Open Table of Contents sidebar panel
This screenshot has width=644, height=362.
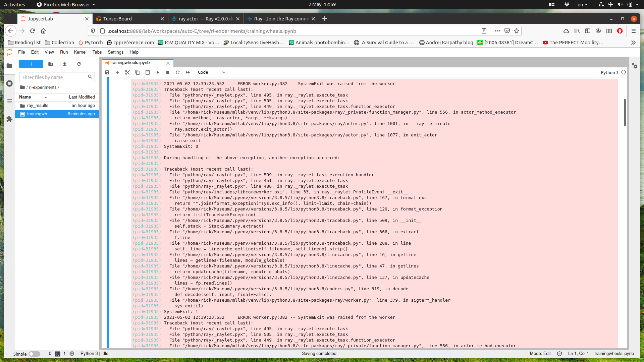pos(9,101)
